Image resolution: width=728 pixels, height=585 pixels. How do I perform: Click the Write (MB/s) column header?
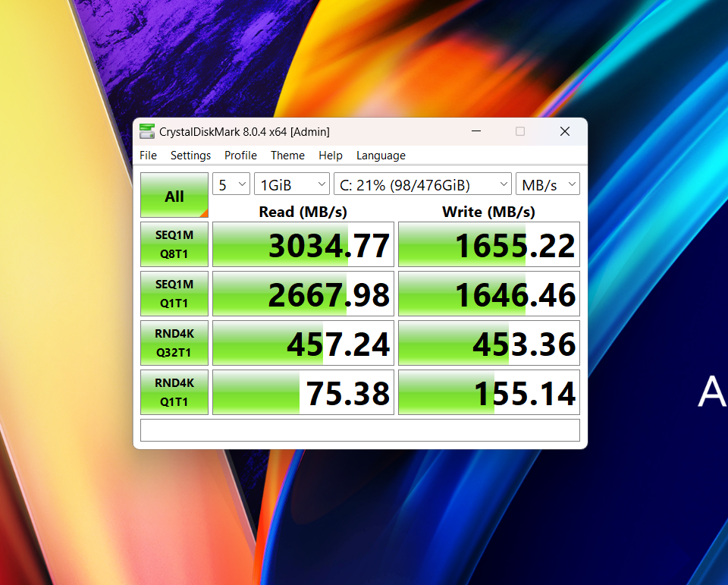[488, 212]
